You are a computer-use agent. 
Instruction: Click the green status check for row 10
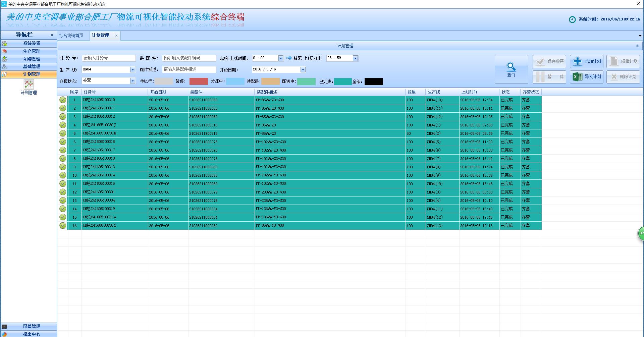click(x=63, y=175)
